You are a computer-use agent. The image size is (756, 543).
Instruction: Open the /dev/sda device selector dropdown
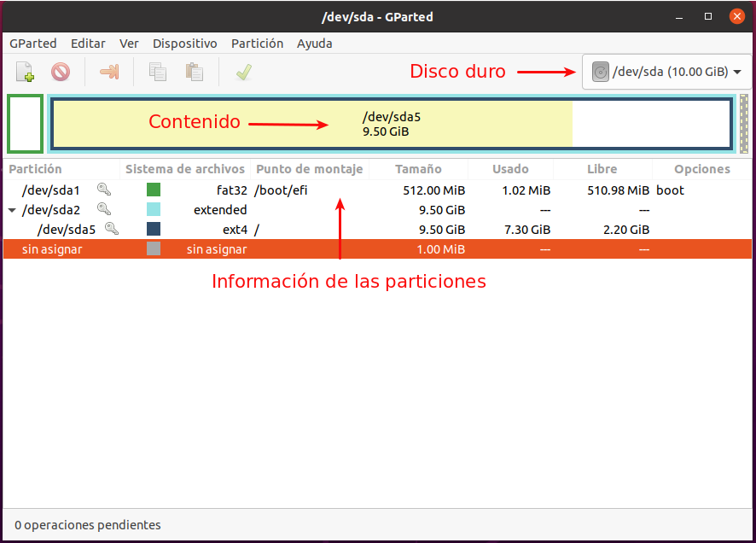[x=666, y=71]
